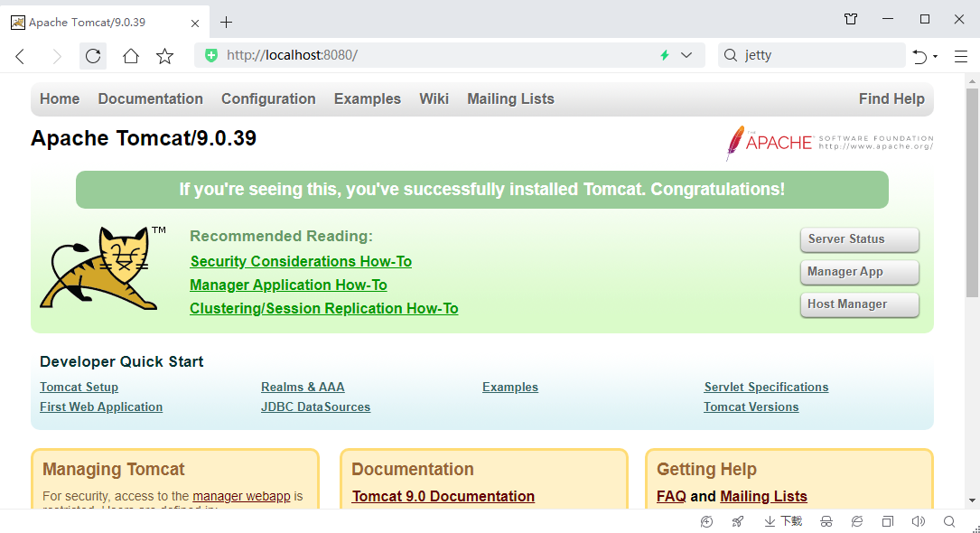Expand the address bar dropdown chevron
This screenshot has height=533, width=980.
pos(686,55)
